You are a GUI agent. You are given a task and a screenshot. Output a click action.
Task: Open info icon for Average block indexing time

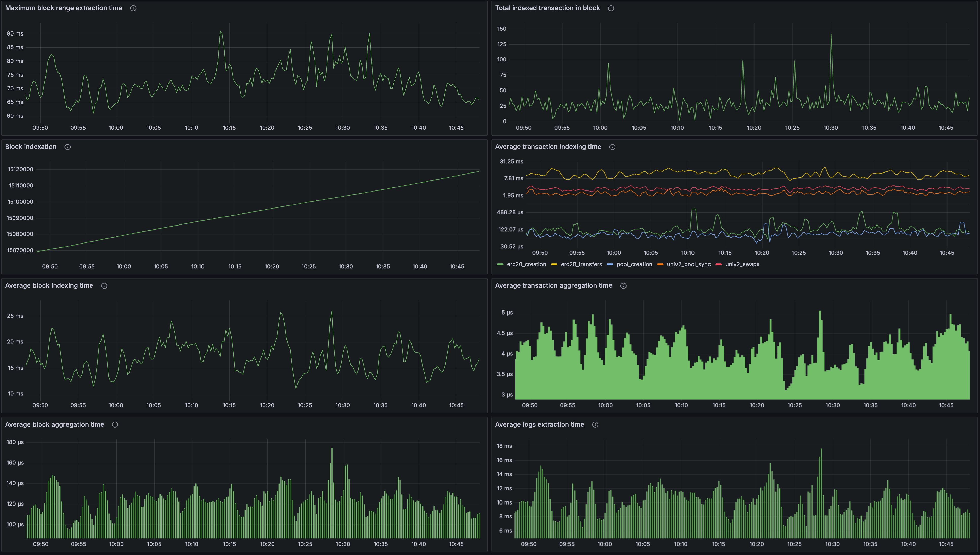(x=104, y=286)
